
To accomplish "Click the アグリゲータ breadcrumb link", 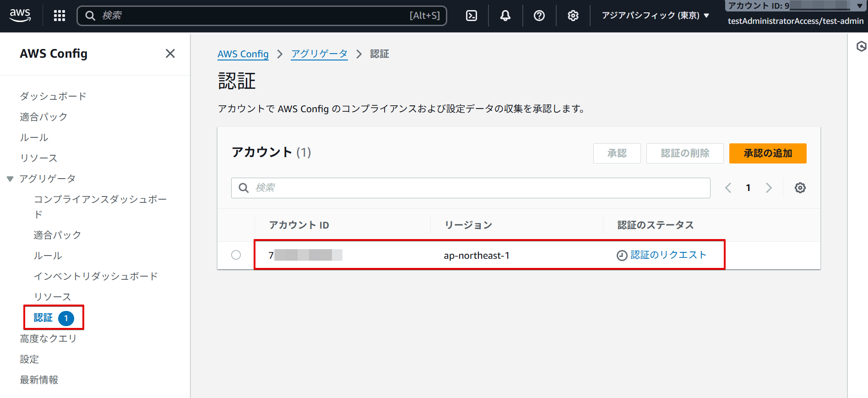I will (x=319, y=54).
